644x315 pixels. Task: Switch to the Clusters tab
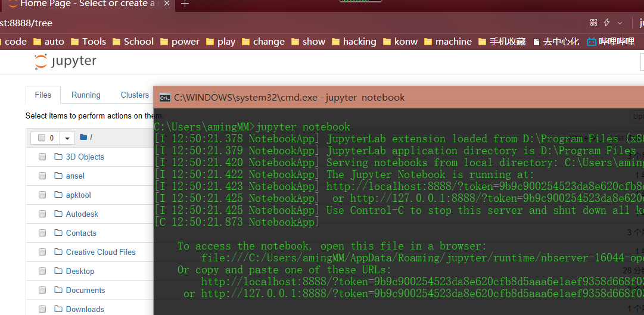pos(135,95)
